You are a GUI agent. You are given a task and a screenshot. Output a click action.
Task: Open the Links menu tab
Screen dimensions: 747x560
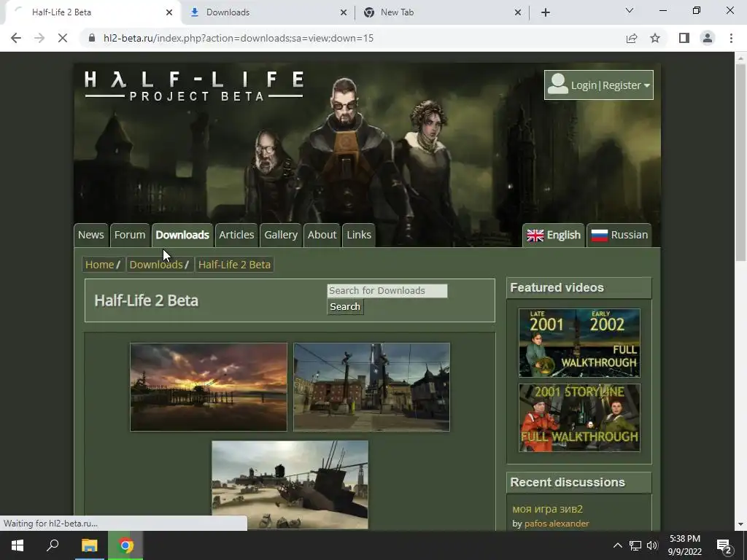pyautogui.click(x=359, y=235)
